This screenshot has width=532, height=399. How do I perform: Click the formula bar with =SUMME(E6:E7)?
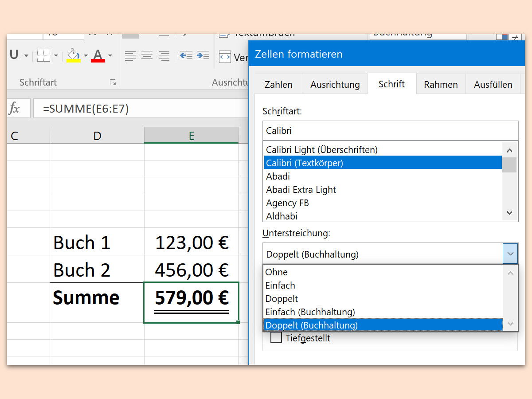click(141, 109)
